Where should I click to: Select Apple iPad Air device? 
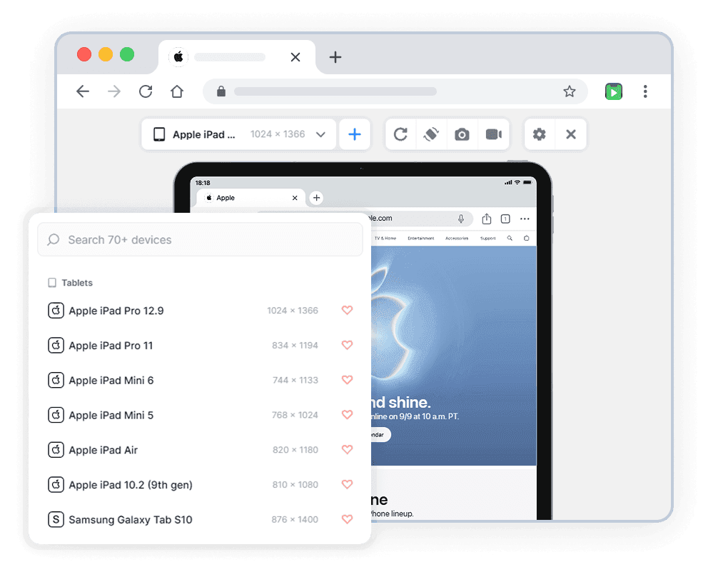[200, 450]
